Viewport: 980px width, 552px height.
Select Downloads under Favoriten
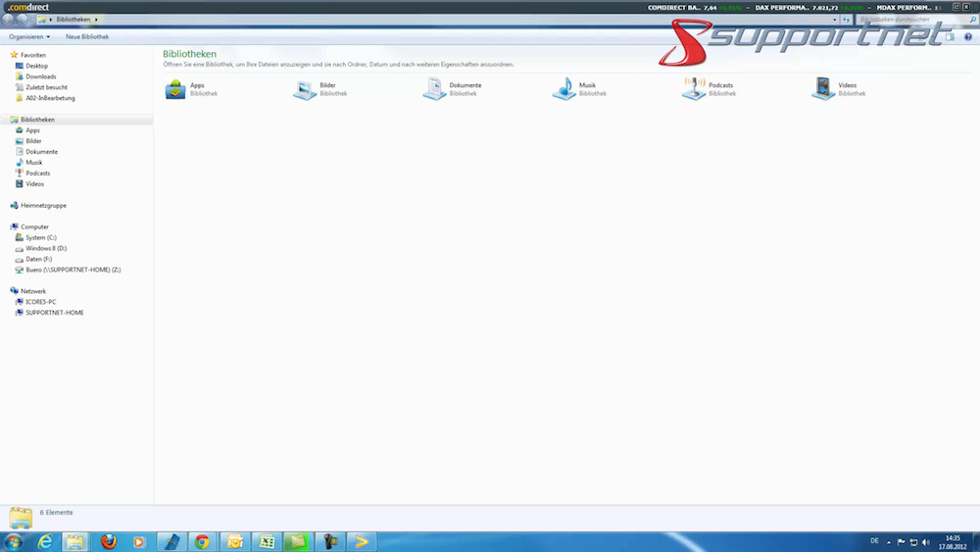click(41, 76)
